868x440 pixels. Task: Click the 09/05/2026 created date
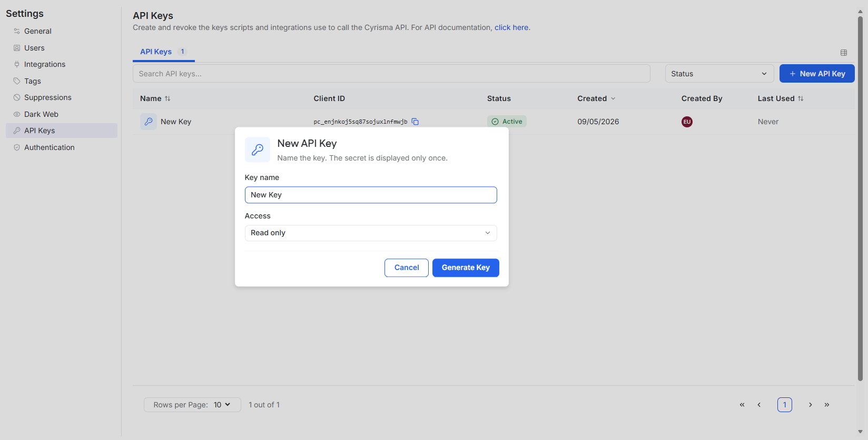598,122
